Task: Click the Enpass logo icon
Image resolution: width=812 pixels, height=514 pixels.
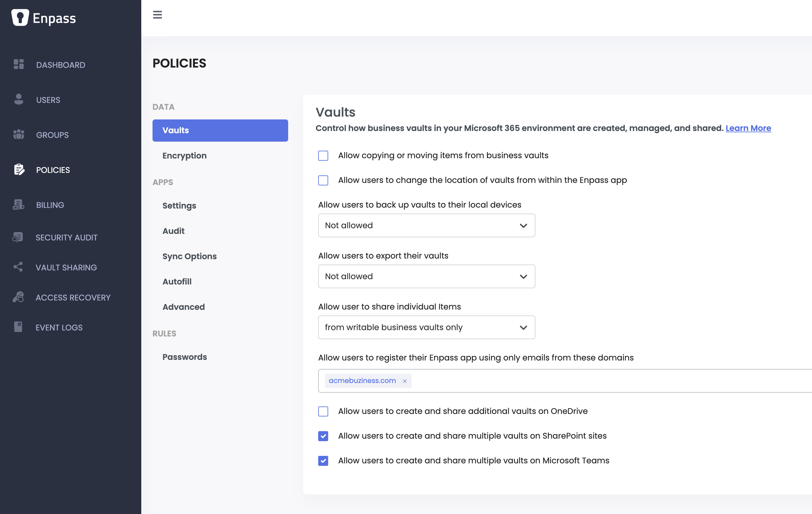Action: pyautogui.click(x=20, y=18)
